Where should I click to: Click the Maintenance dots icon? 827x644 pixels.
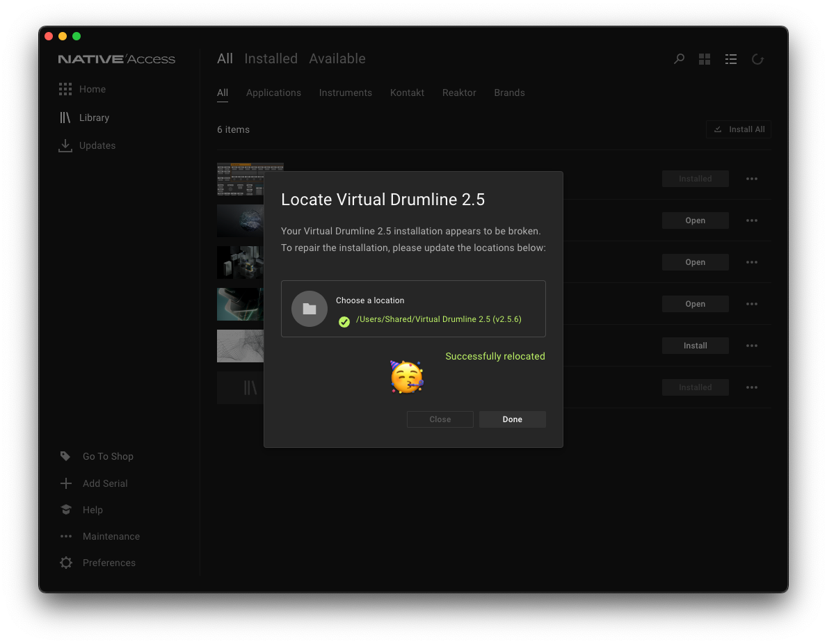click(66, 536)
